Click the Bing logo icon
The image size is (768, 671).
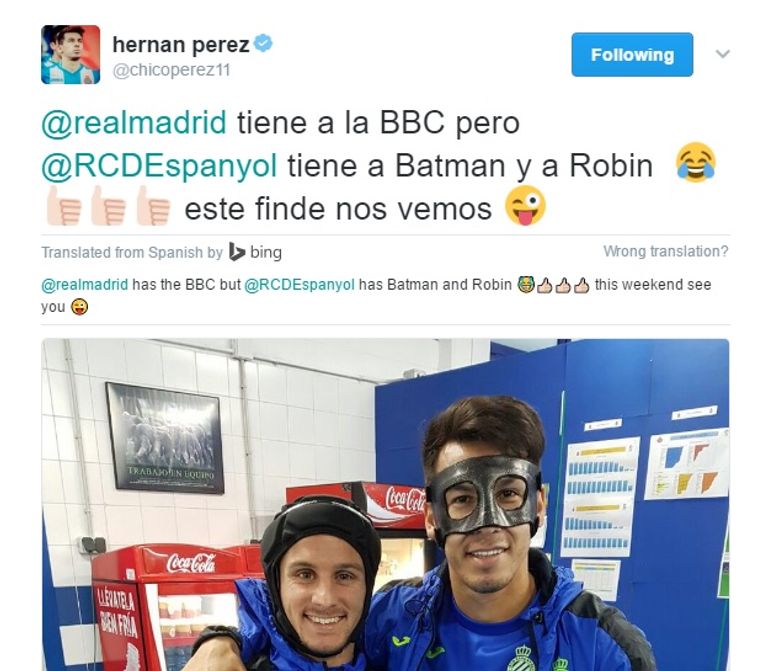237,252
